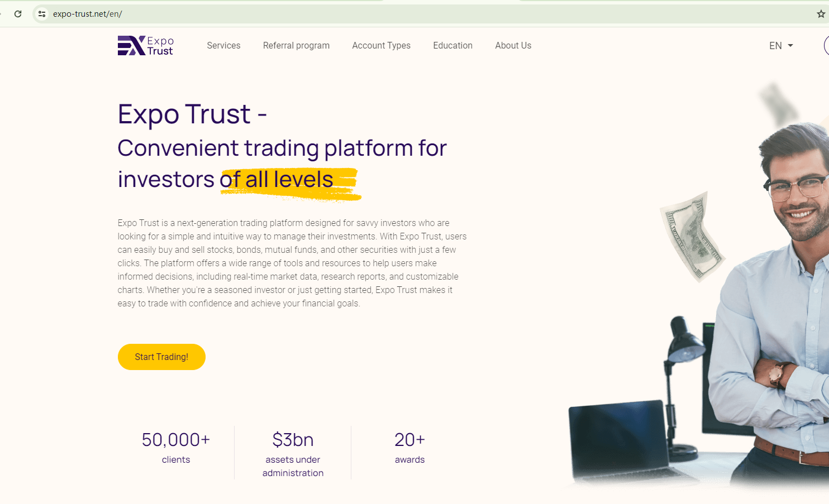Open the Education nav link
Screen dimensions: 829x504
452,46
